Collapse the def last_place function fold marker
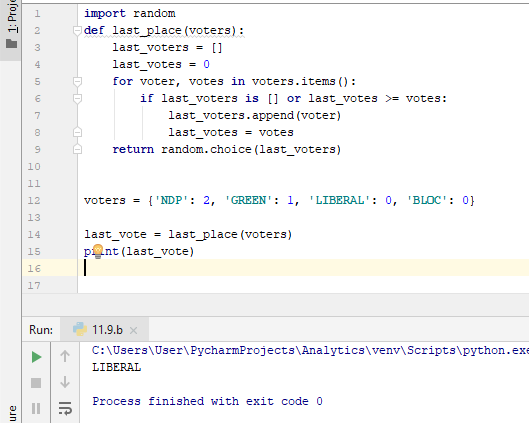This screenshot has width=529, height=423. click(77, 30)
